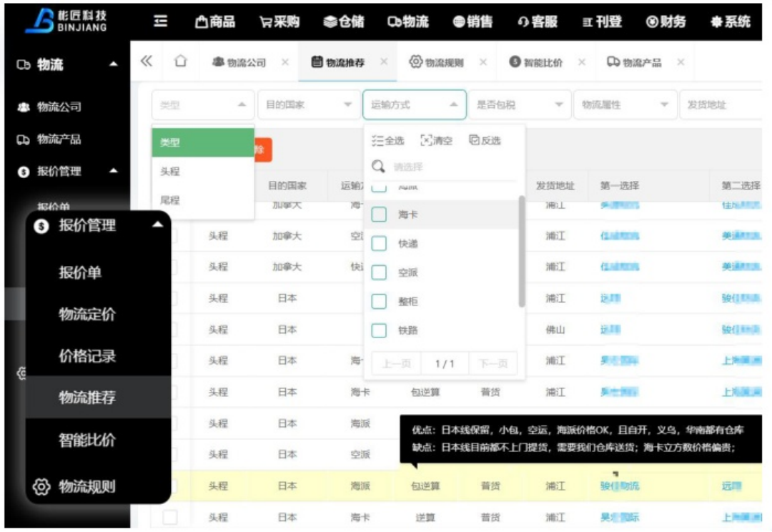This screenshot has width=772, height=532.
Task: Click the dropdown list scrollbar
Action: 521,251
